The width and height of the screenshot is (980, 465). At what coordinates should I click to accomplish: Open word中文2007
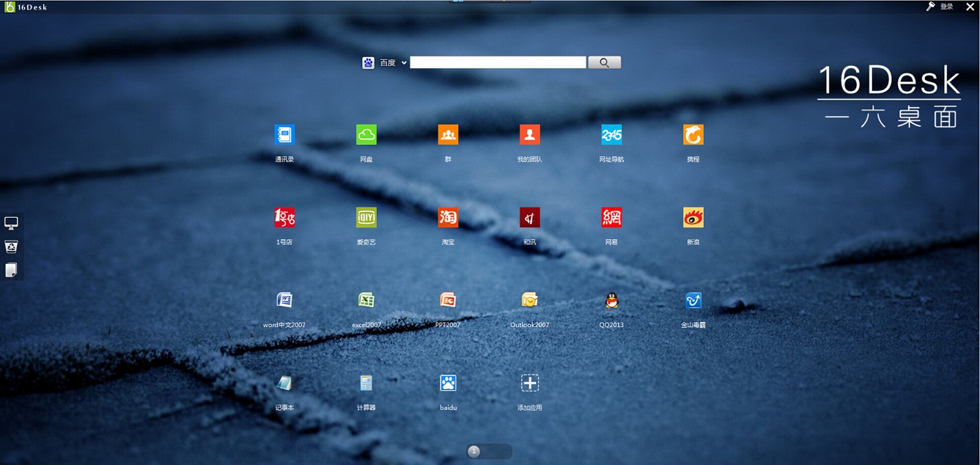285,299
